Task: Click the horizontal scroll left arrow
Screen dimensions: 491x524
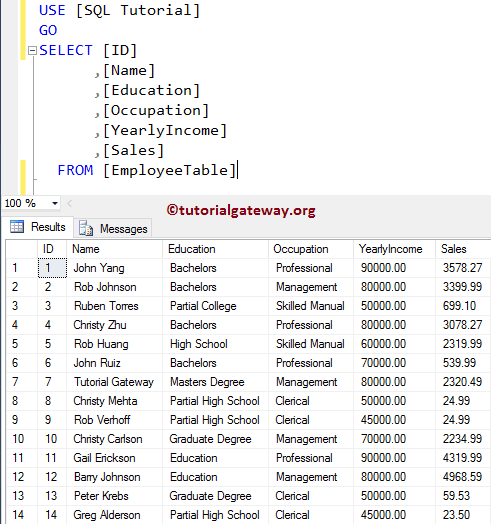Action: (x=70, y=203)
